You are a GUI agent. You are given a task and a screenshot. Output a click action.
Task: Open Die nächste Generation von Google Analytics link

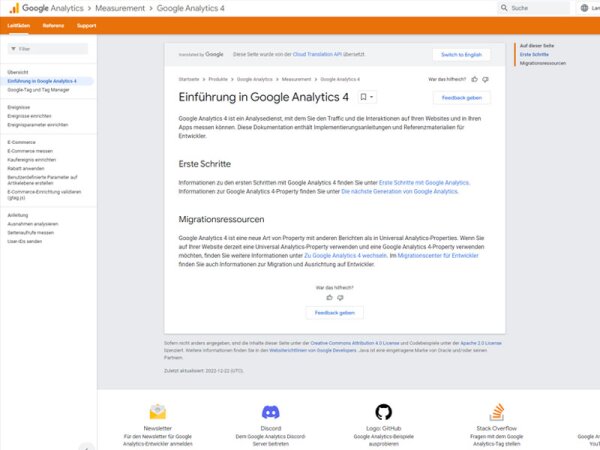(x=399, y=192)
